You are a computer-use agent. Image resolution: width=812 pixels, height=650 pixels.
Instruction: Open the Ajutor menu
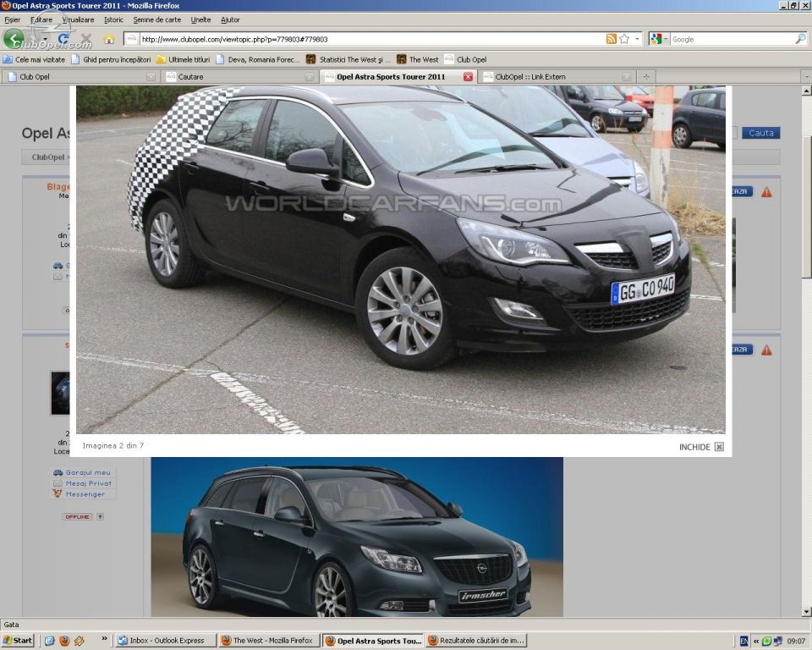point(230,19)
